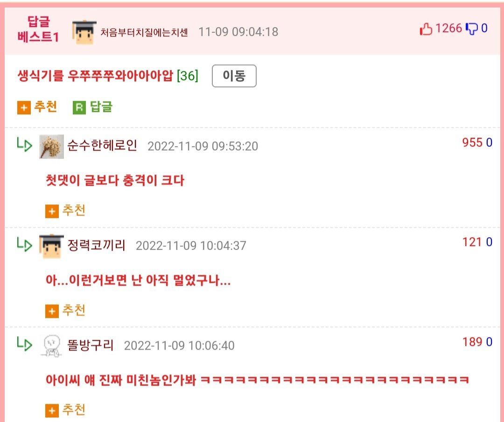Open 순수한헤로인's profile picture
Viewport: 504px width, 422px height.
tap(51, 147)
